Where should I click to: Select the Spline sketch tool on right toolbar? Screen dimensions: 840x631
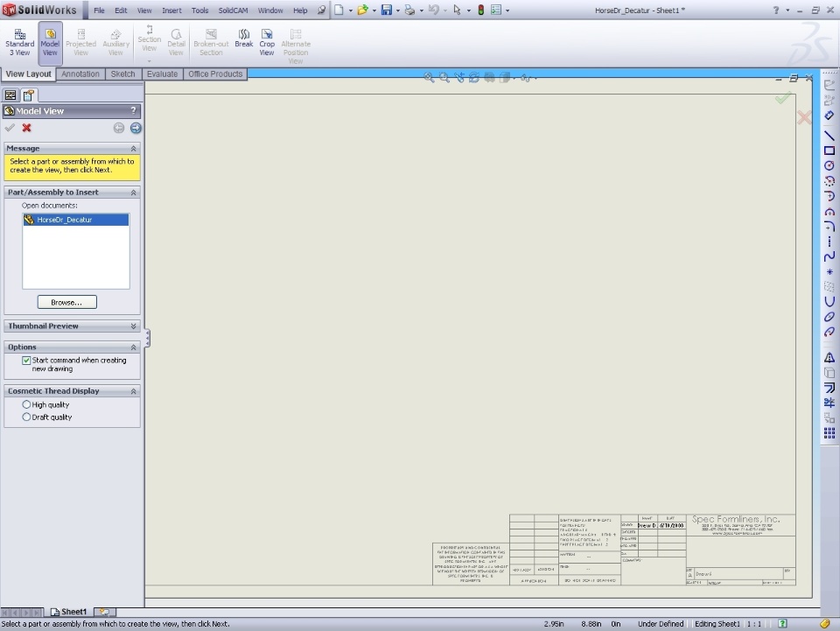[829, 256]
